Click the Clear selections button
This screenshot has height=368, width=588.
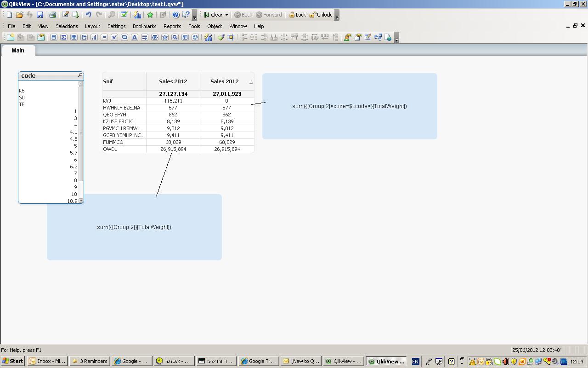(x=213, y=15)
